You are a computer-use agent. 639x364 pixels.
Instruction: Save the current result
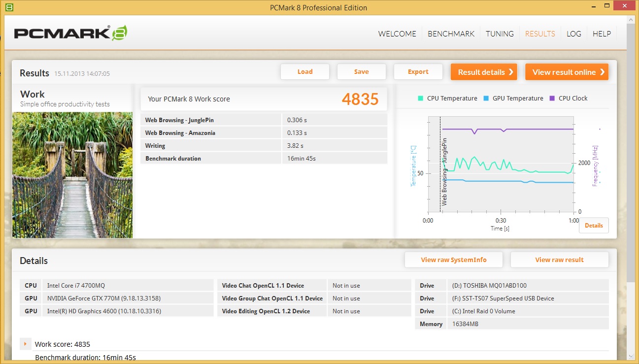[361, 72]
